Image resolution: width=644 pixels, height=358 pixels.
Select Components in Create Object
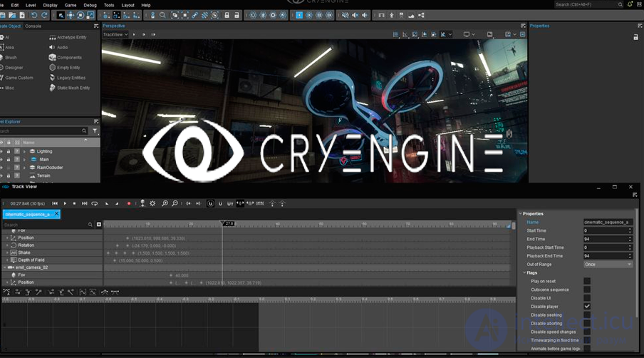(66, 58)
